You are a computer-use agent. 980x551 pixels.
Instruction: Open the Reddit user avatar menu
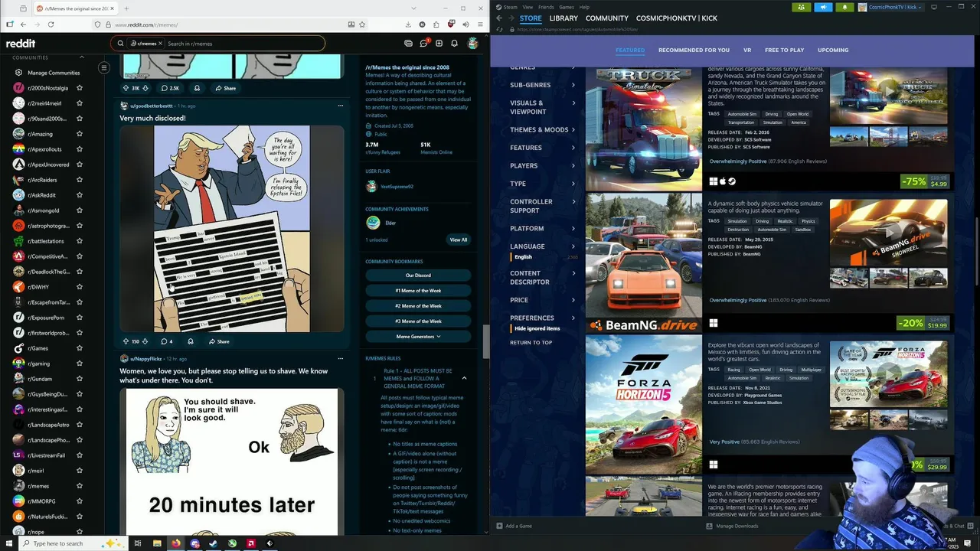tap(473, 44)
